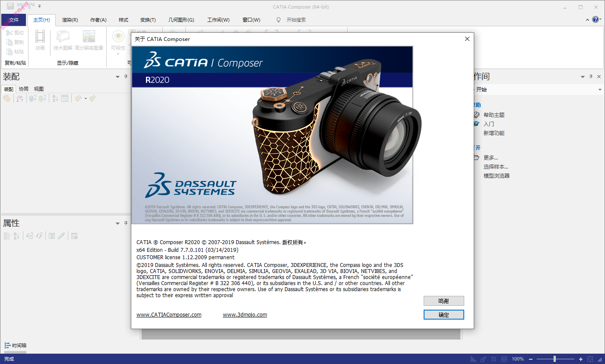
Task: Click the 开始搜索 search field
Action: [296, 20]
